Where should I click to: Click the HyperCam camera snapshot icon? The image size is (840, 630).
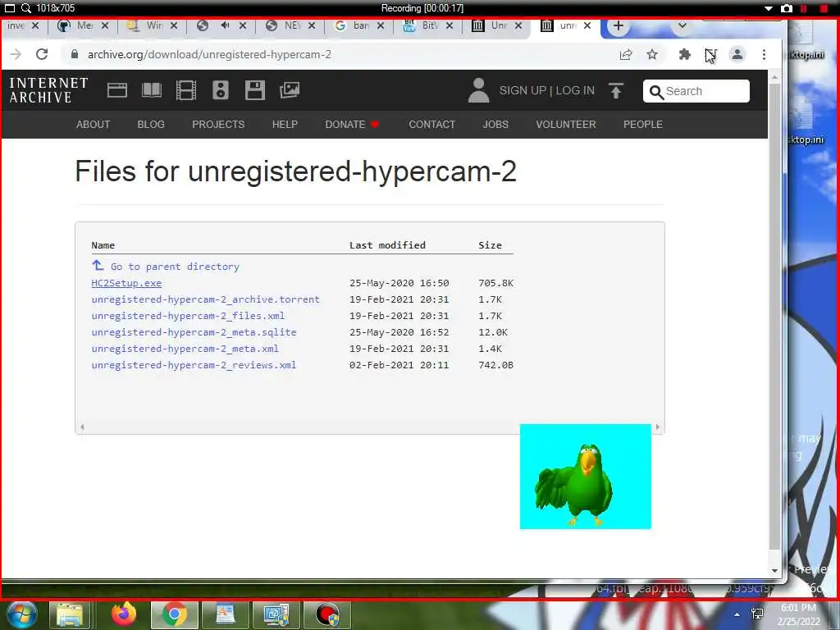coord(787,8)
